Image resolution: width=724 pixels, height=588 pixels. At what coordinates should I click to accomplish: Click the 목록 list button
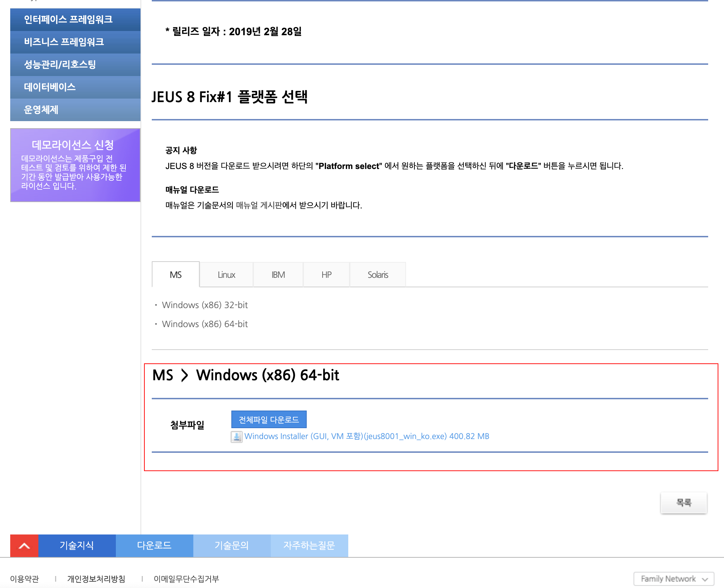pyautogui.click(x=683, y=502)
